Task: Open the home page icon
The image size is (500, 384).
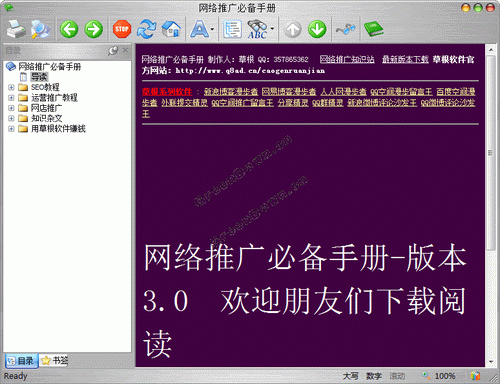Action: [x=171, y=29]
